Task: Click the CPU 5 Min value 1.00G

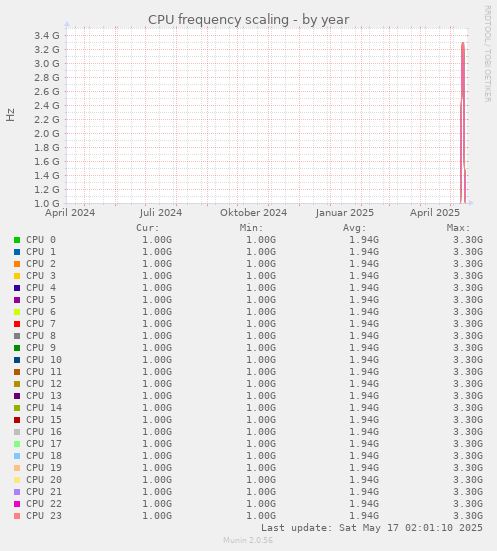Action: 261,300
